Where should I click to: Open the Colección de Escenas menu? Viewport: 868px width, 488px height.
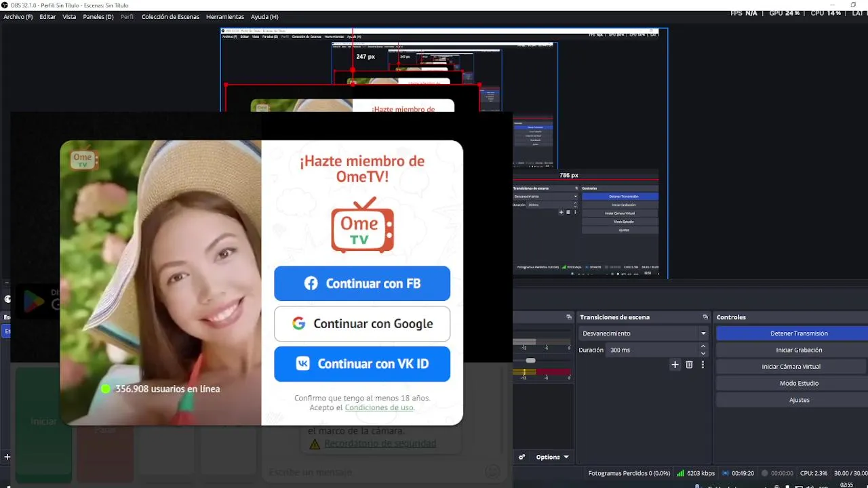pos(170,17)
